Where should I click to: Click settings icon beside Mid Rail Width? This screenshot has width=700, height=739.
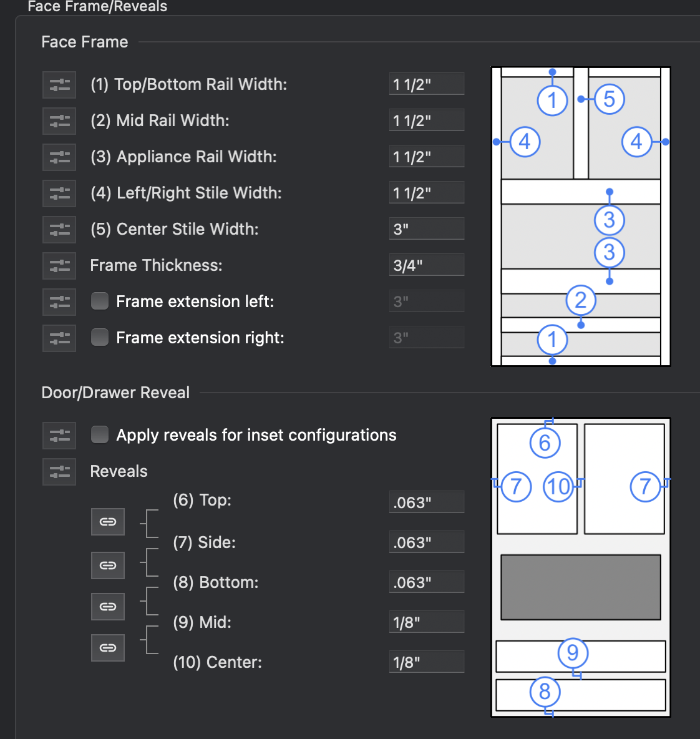tap(59, 121)
